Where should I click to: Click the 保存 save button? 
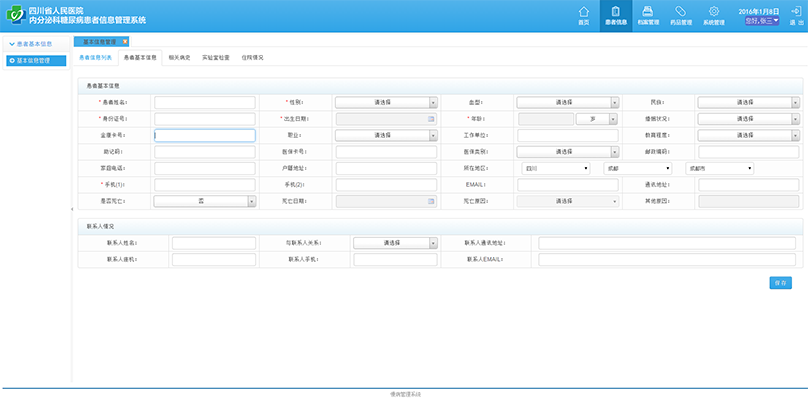coord(781,283)
